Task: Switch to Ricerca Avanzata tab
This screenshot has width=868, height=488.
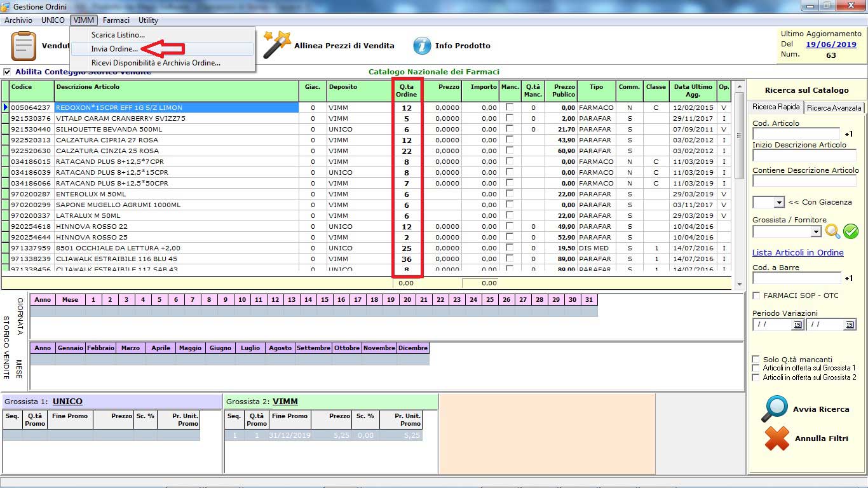Action: [834, 108]
